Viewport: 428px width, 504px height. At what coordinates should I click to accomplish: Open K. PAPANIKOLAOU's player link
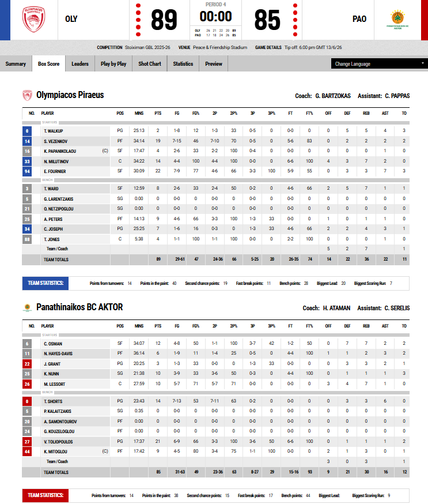[60, 151]
